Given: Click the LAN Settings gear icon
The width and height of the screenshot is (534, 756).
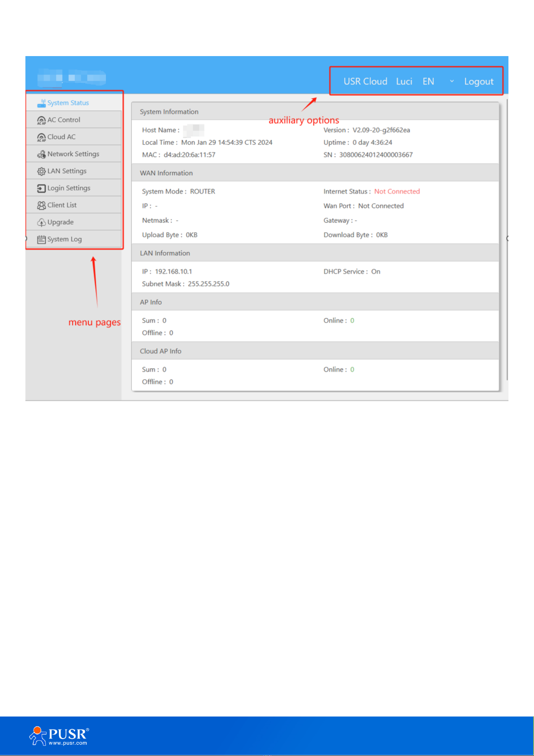Looking at the screenshot, I should pyautogui.click(x=41, y=171).
